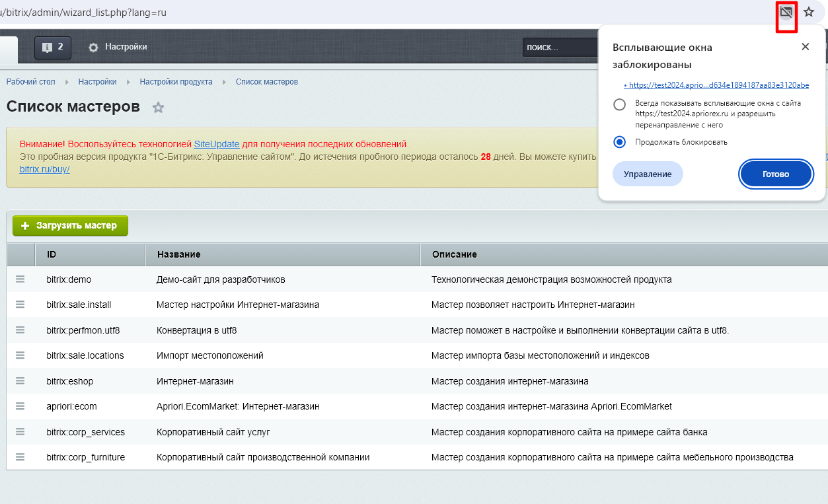This screenshot has height=504, width=828.
Task: Click the pop-up blocked icon in address bar
Action: click(x=786, y=13)
